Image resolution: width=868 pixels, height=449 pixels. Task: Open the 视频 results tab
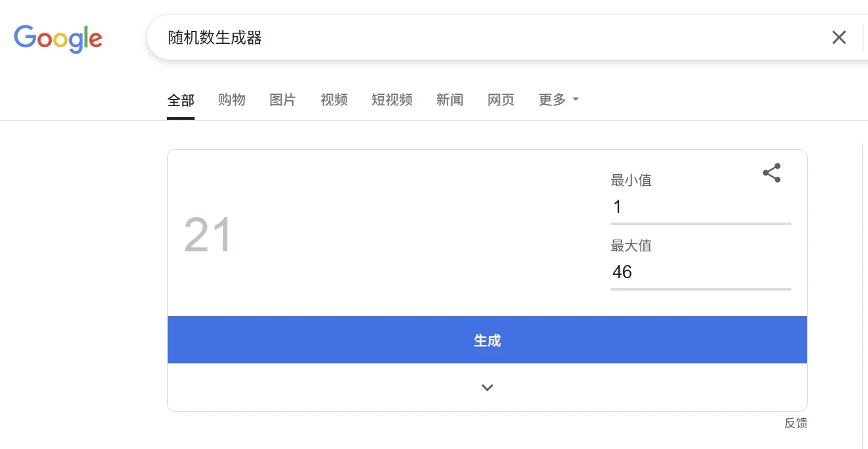click(334, 99)
